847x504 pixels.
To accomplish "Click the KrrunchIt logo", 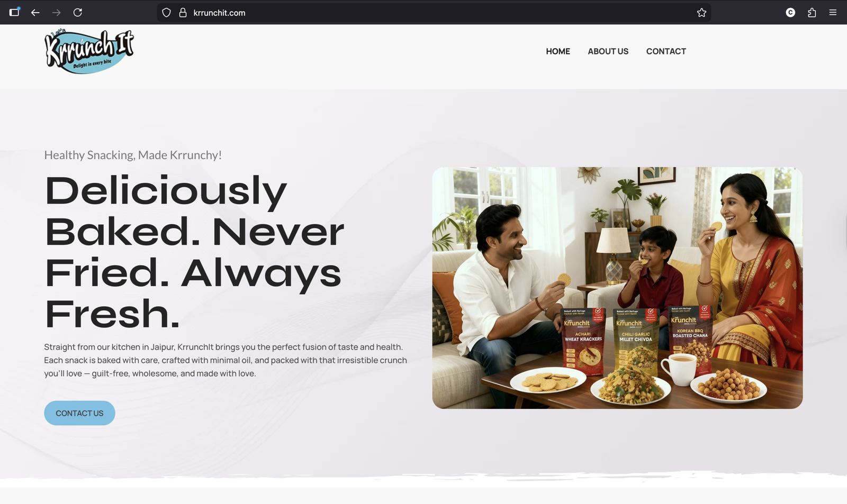I will (x=89, y=51).
